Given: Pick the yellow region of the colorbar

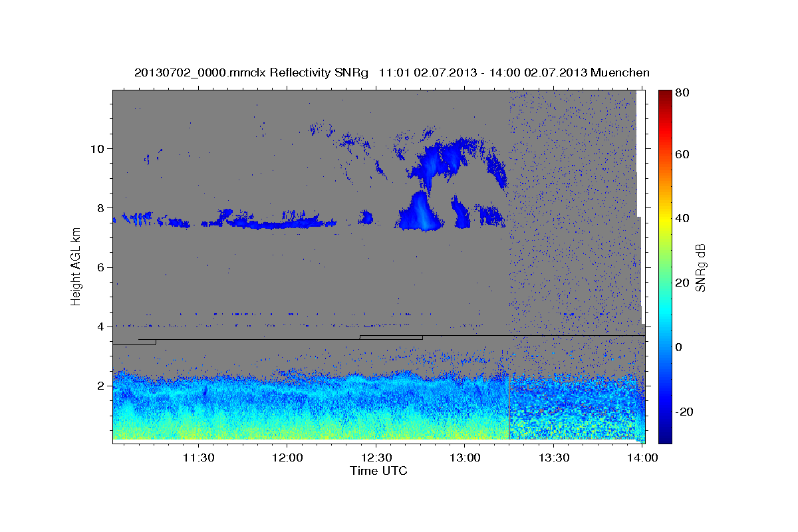Looking at the screenshot, I should click(x=664, y=220).
